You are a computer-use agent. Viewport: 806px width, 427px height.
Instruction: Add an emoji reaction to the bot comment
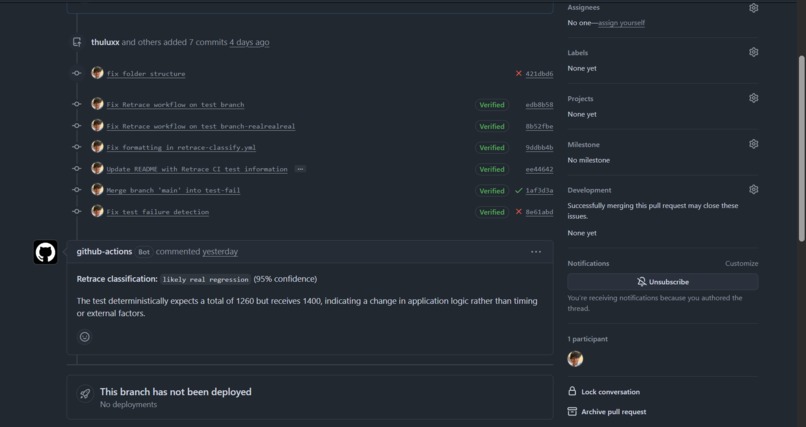click(x=84, y=337)
